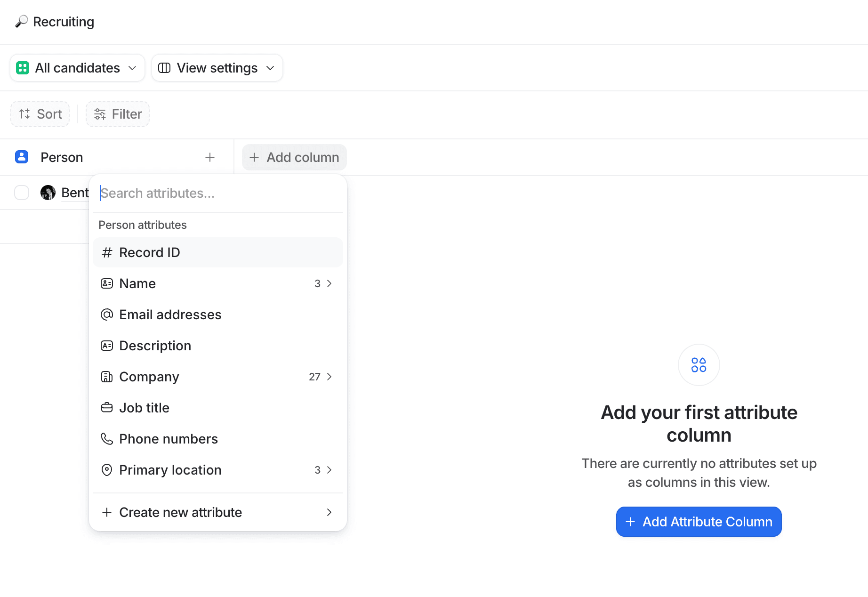Screen dimensions: 868x597
Task: Click the magnifying glass next to Recruiting
Action: (x=21, y=21)
